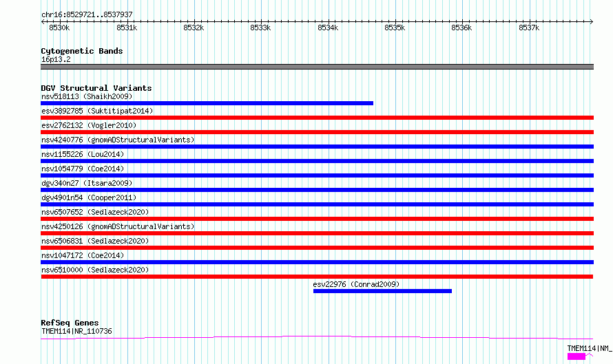Open the nsv1054779 (Coe2014) label

coord(83,169)
